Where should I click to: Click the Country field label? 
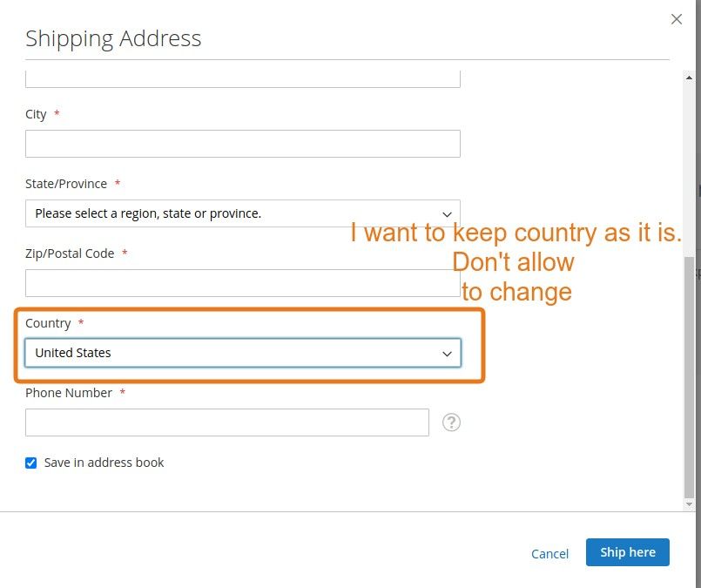(48, 323)
